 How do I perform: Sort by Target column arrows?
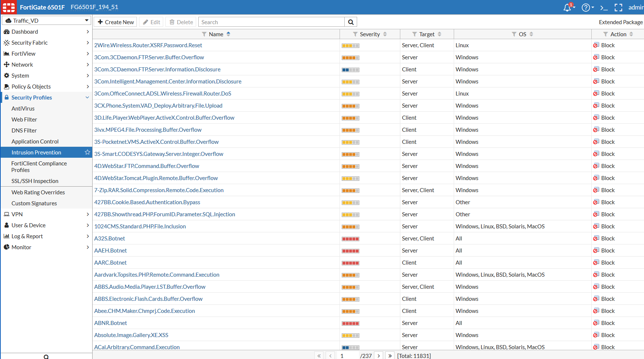pyautogui.click(x=439, y=34)
